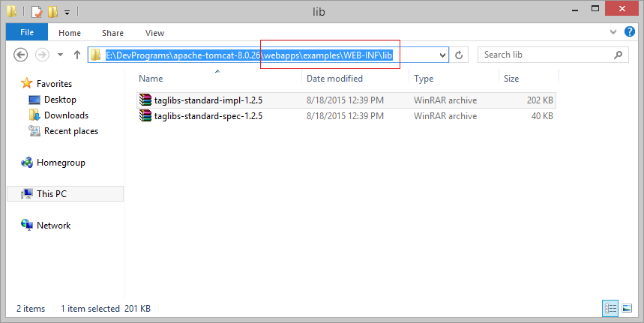Select This PC in navigation pane
644x323 pixels.
[x=65, y=193]
